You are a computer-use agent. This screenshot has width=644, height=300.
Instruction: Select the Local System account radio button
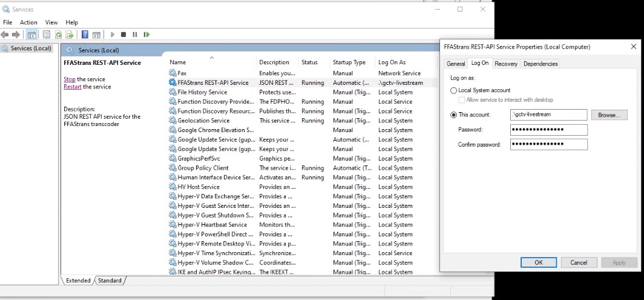(453, 90)
